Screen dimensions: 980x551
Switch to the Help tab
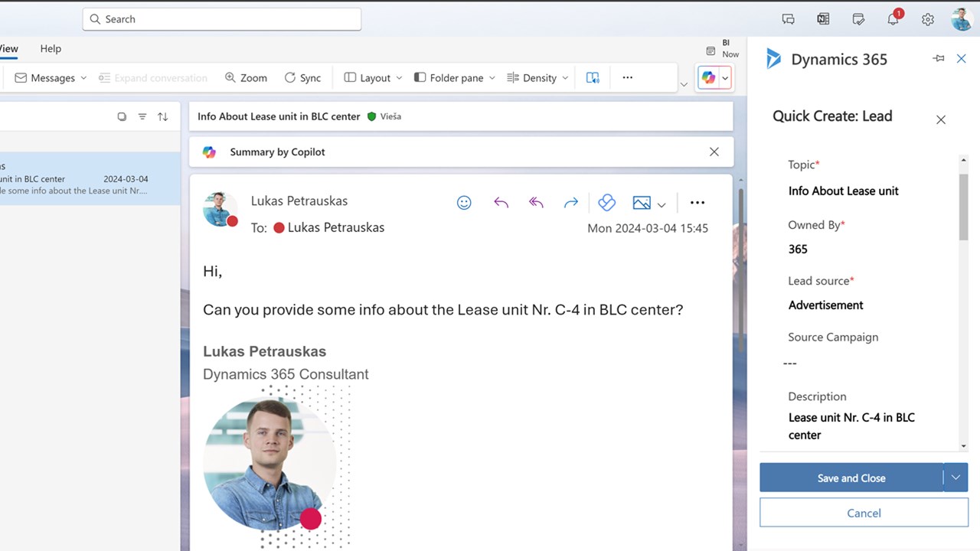coord(51,48)
